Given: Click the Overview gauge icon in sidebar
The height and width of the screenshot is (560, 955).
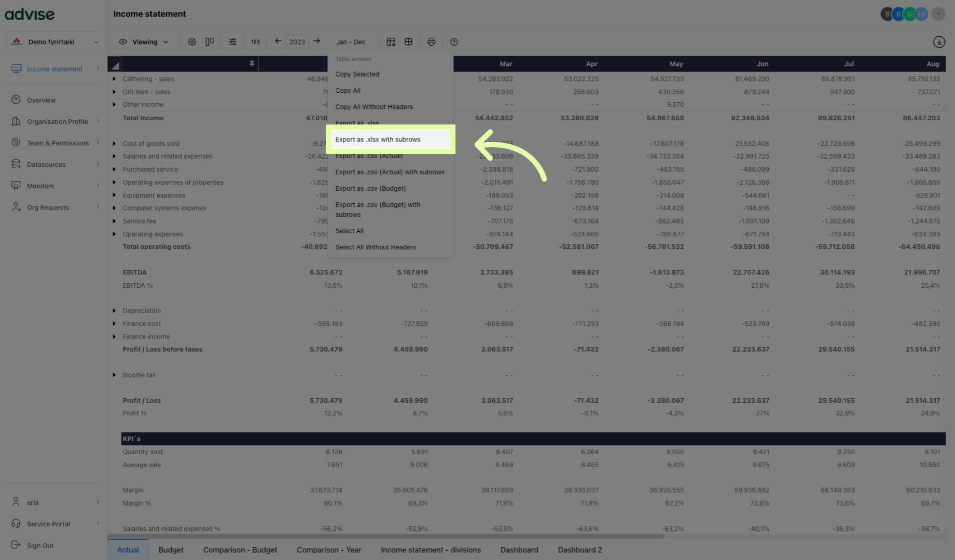Looking at the screenshot, I should coord(16,100).
